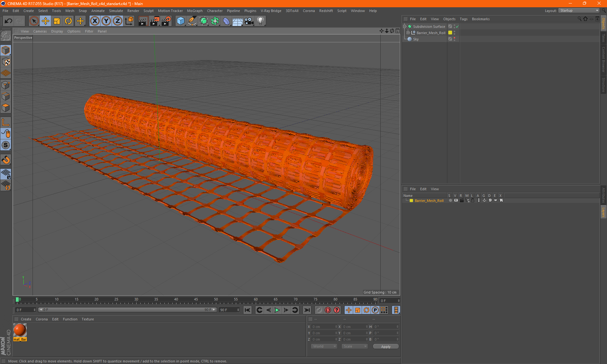
Task: Click the Apply button
Action: 386,347
